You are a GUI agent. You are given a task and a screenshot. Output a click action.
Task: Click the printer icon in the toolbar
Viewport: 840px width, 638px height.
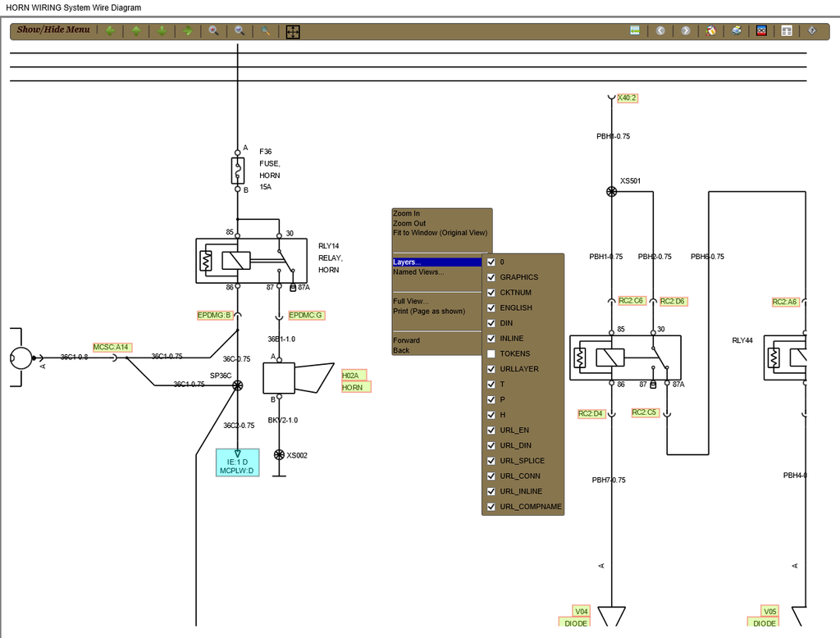(737, 30)
